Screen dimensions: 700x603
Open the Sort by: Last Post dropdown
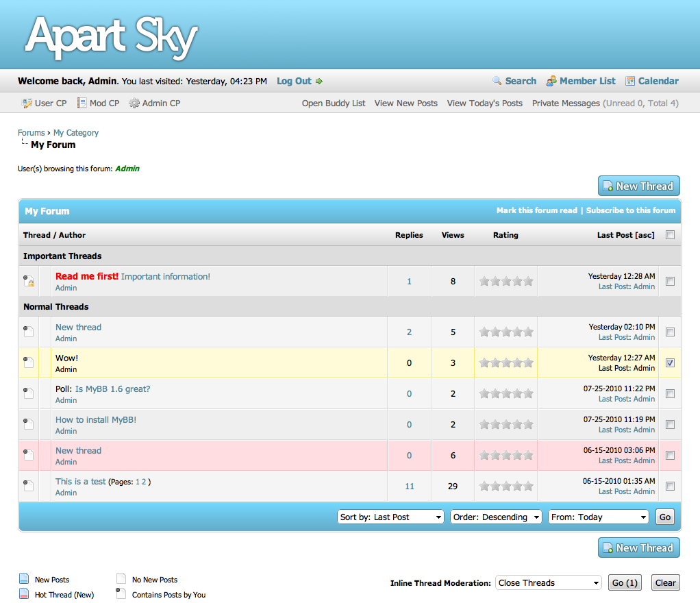[391, 517]
